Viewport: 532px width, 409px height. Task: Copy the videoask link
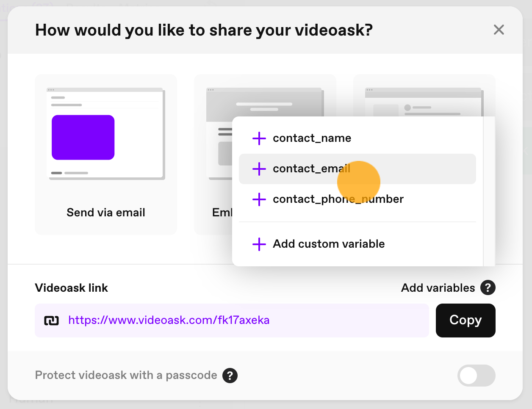tap(465, 321)
